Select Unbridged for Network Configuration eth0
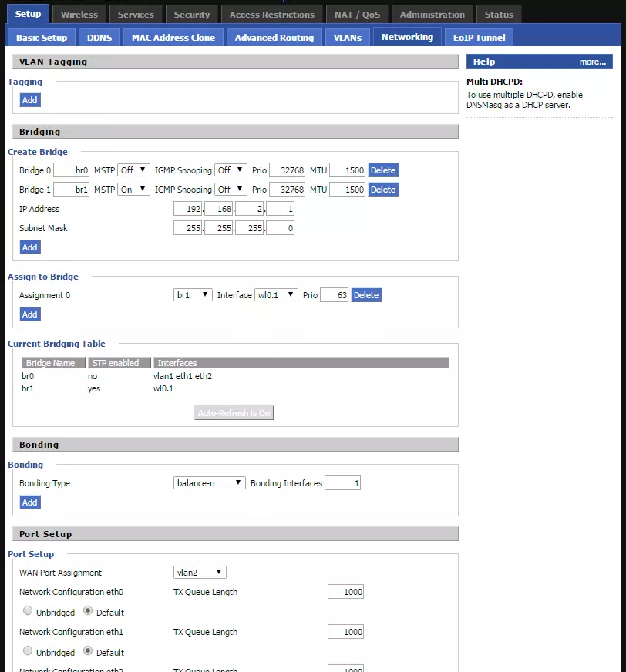626x672 pixels. click(x=28, y=612)
